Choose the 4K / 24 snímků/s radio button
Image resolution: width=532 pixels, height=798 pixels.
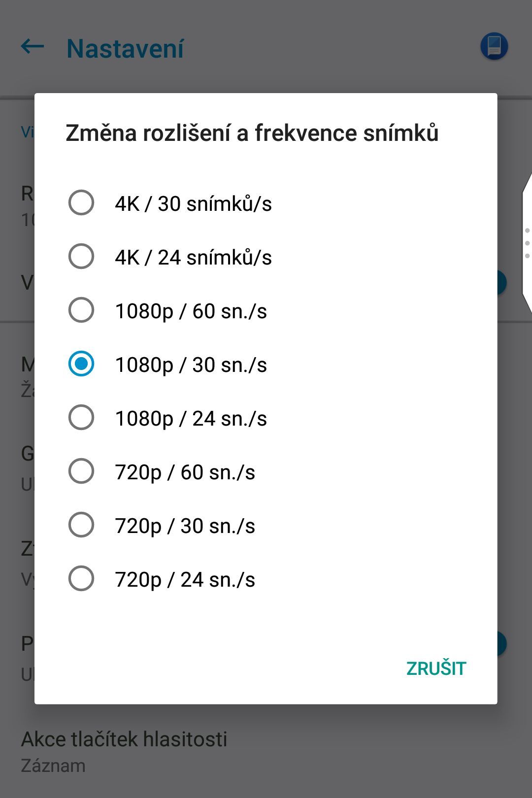[81, 257]
